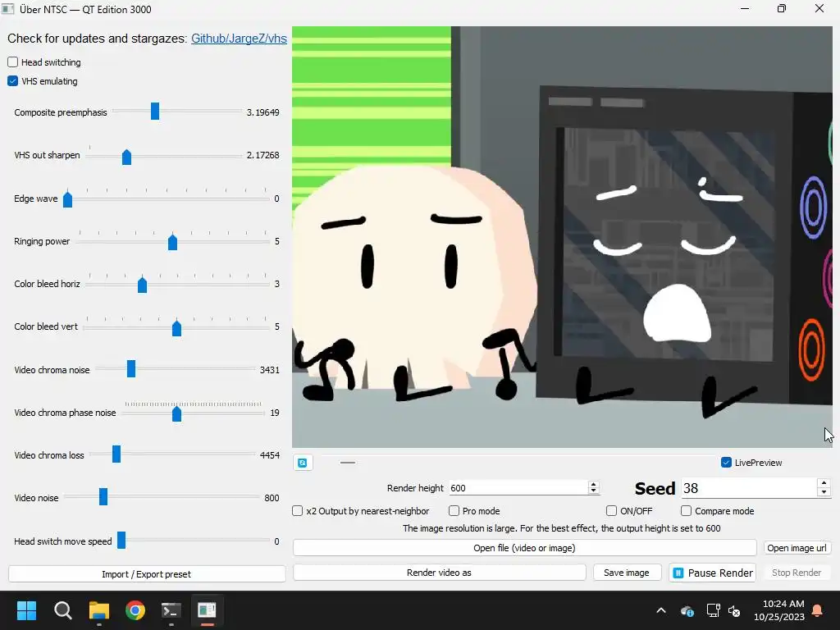Enable x2 Output by nearest-neighbor
Screen dimensions: 840x630
297,511
